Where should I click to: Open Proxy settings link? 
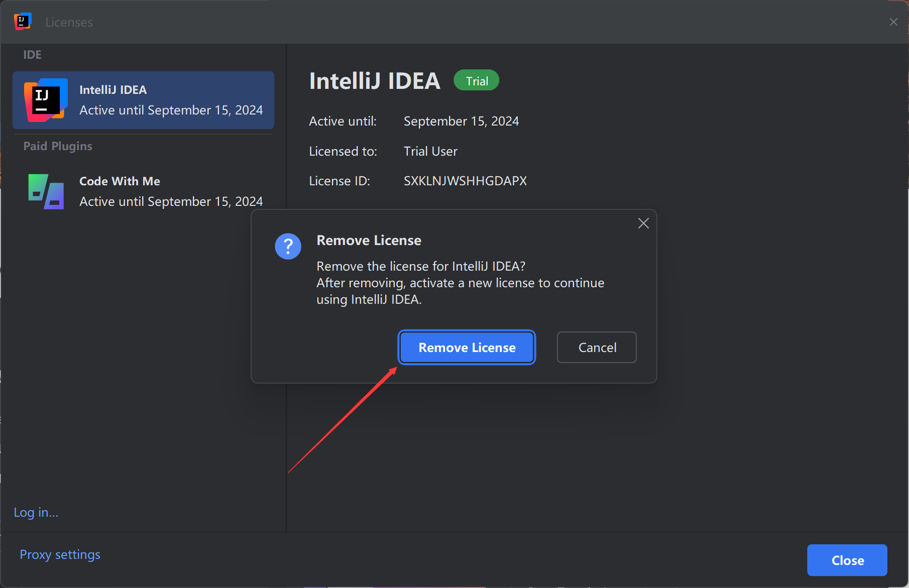click(x=60, y=554)
